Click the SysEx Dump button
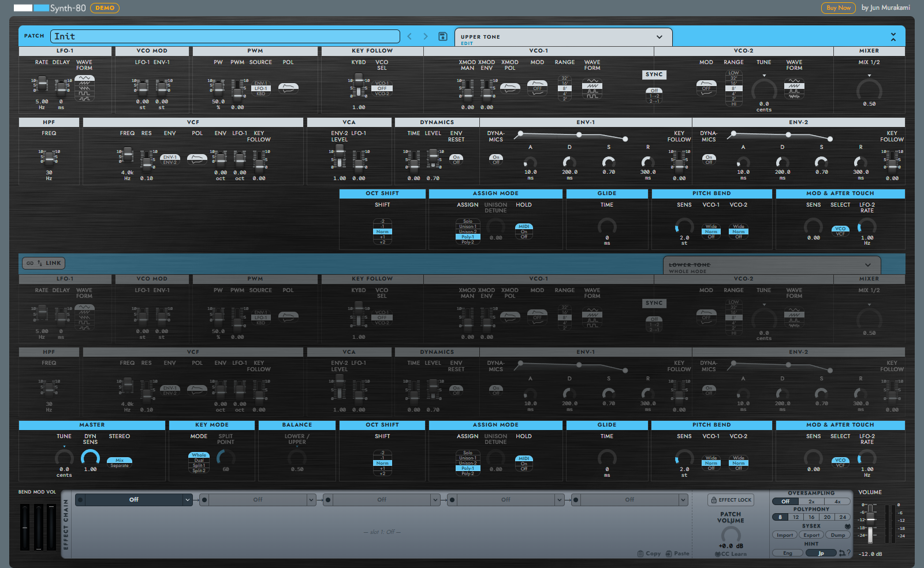924x568 pixels. [838, 535]
